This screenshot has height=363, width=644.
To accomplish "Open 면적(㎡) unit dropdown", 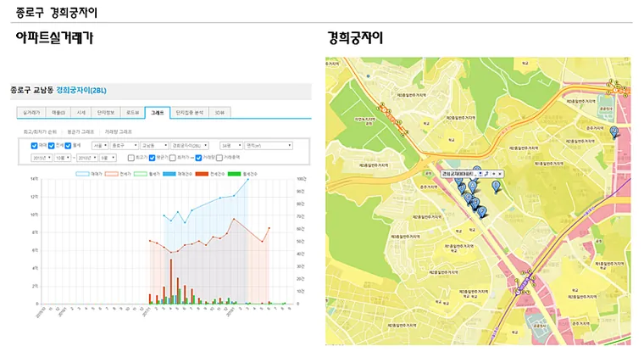I will (269, 146).
